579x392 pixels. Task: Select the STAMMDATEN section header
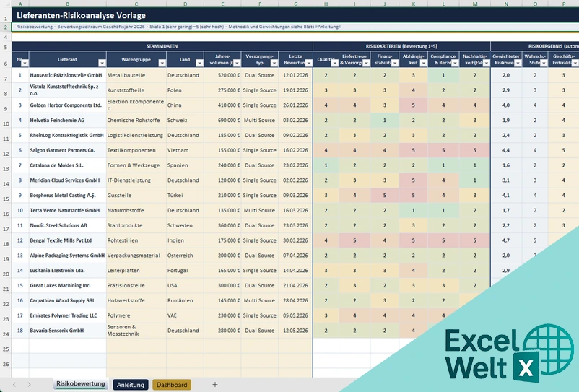162,46
